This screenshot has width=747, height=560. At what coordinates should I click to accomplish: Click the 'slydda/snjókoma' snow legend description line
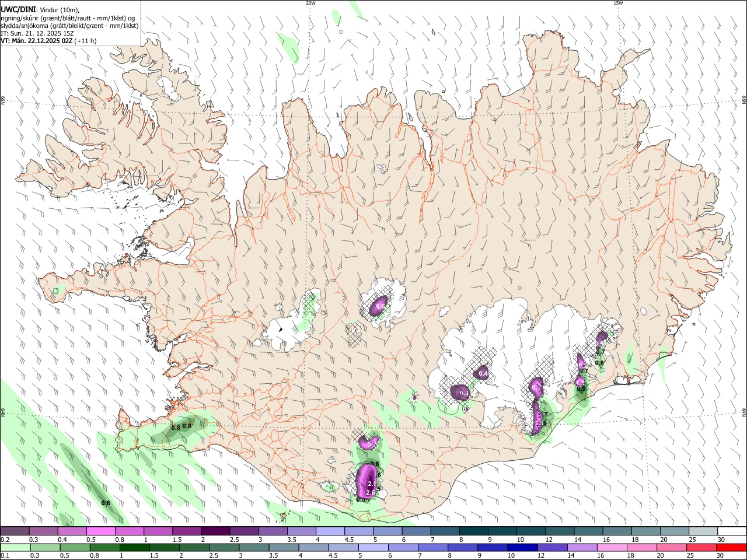69,26
